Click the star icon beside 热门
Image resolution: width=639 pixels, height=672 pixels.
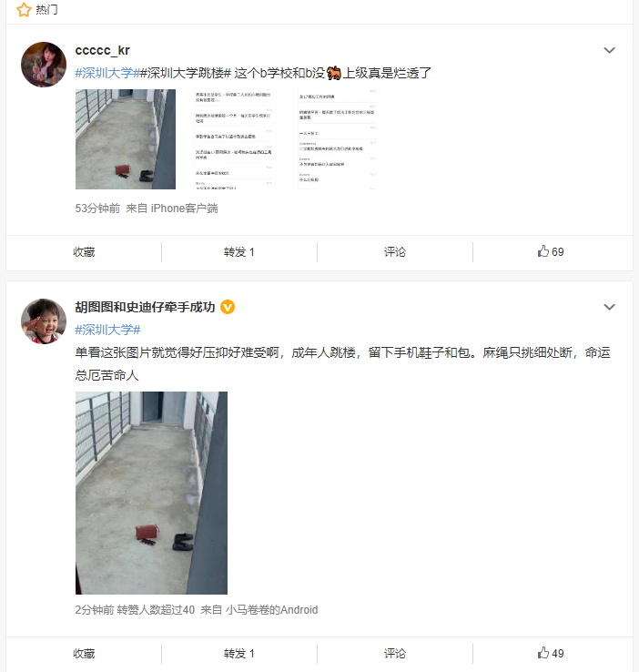coord(24,9)
